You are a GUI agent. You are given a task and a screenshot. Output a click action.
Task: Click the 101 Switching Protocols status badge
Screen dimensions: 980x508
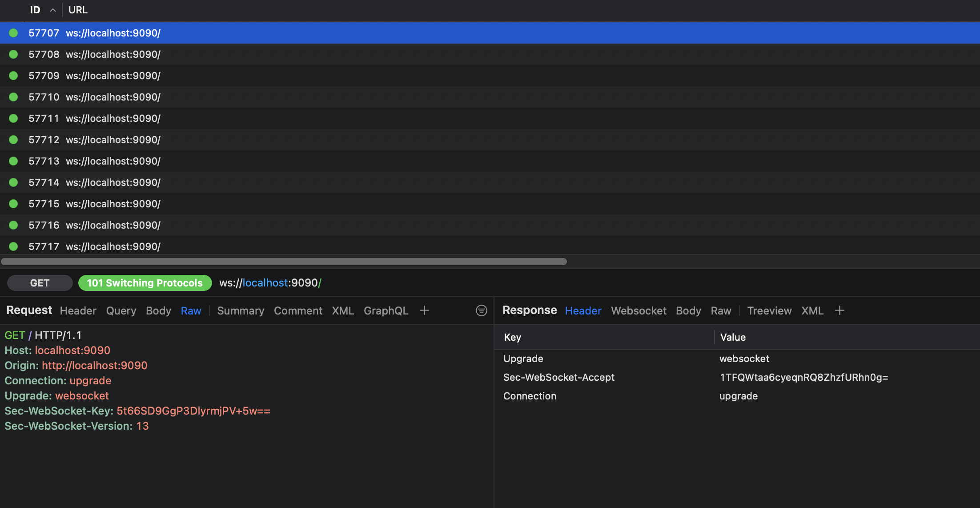pyautogui.click(x=145, y=283)
